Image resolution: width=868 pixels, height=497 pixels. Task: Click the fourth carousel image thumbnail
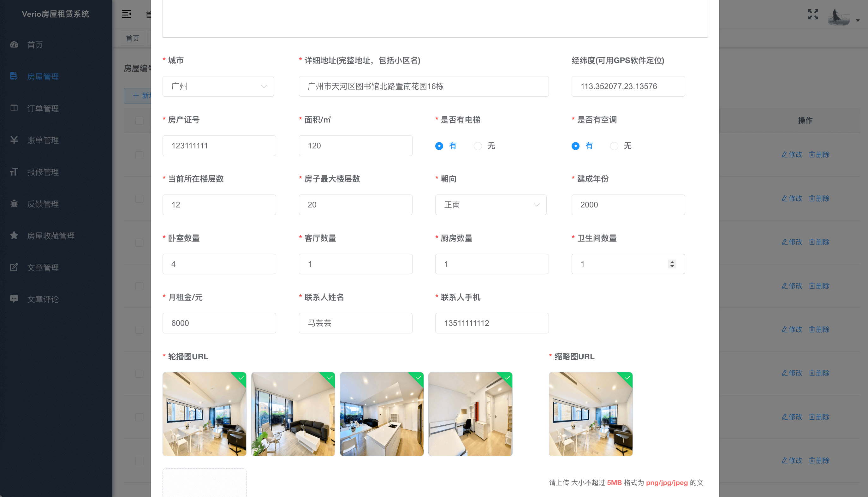click(x=470, y=414)
